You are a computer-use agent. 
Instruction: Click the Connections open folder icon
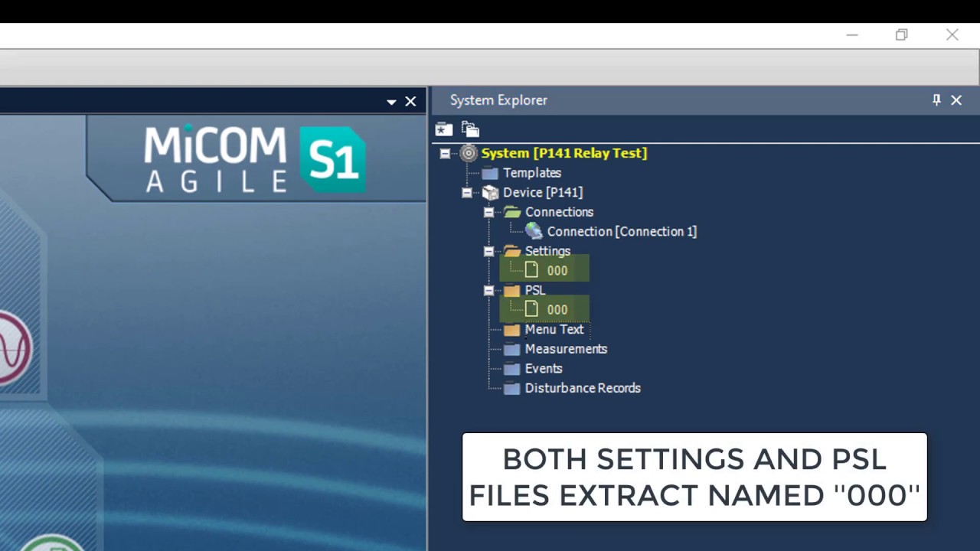[512, 212]
